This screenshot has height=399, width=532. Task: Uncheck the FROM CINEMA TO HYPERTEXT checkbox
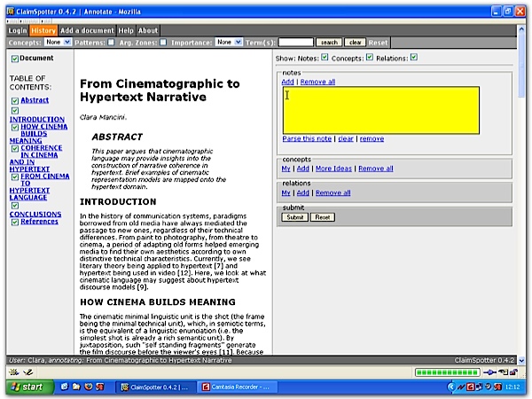pos(14,177)
